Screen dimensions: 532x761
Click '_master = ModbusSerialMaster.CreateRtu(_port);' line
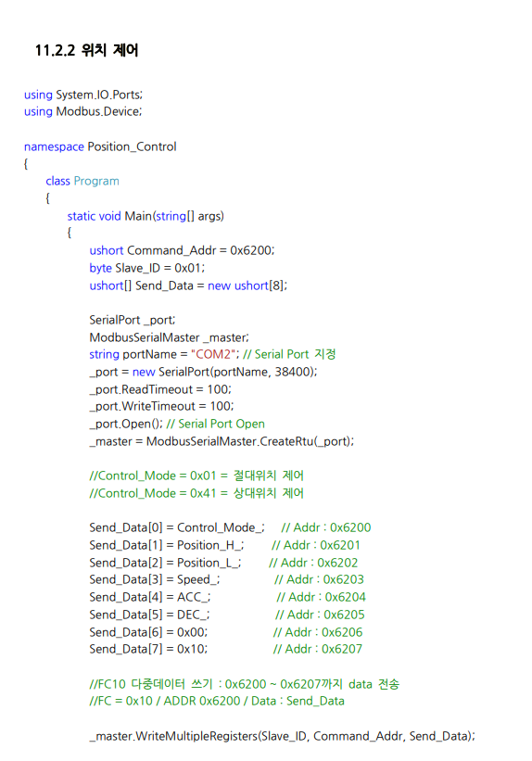click(x=222, y=441)
